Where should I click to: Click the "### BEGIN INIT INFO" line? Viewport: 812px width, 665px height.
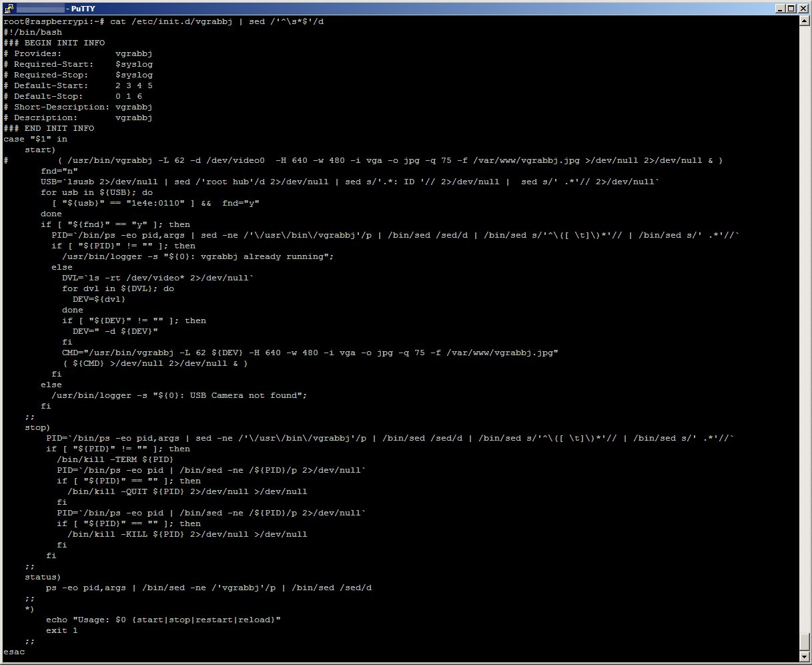(x=54, y=43)
